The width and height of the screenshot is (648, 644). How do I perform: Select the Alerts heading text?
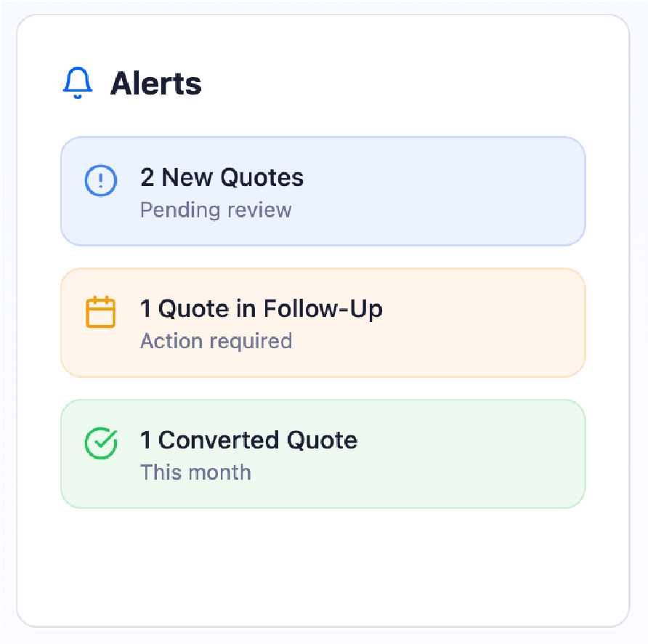click(155, 84)
